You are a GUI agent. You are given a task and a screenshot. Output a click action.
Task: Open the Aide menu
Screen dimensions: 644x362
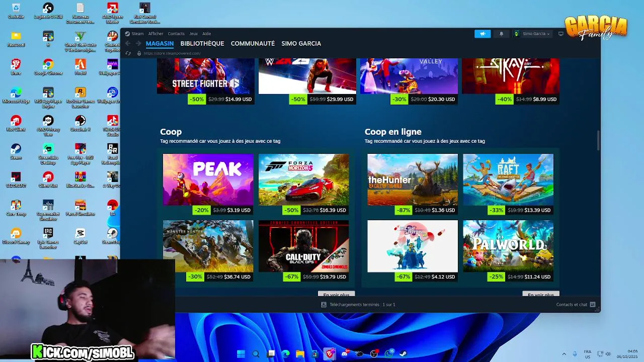[206, 34]
